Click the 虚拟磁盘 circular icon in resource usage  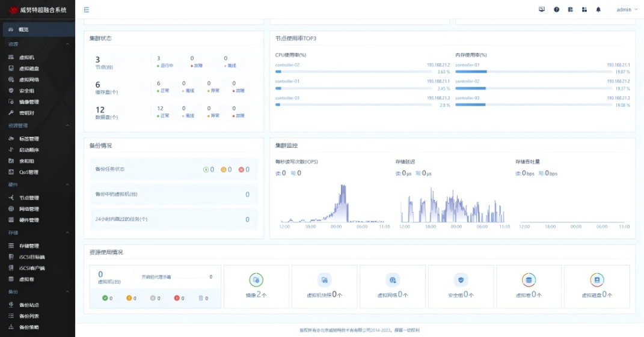[596, 280]
